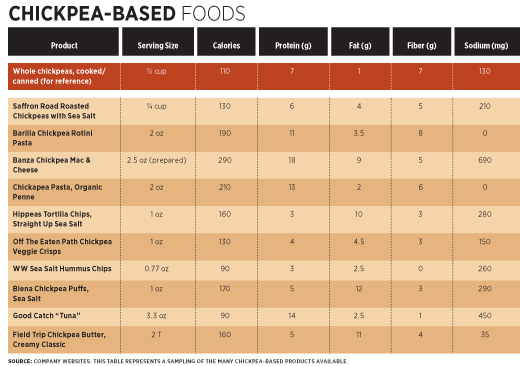520x366 pixels.
Task: Click the 690 sodium value for Banza
Action: [485, 160]
